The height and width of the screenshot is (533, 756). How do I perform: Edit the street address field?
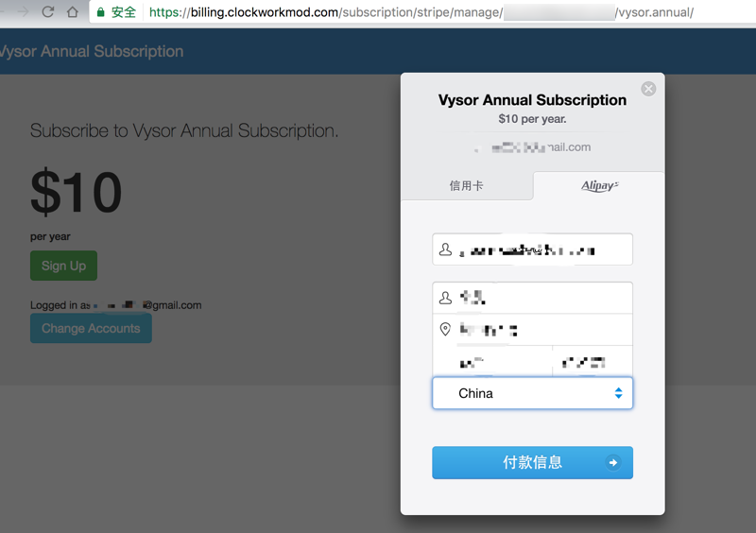click(x=532, y=330)
